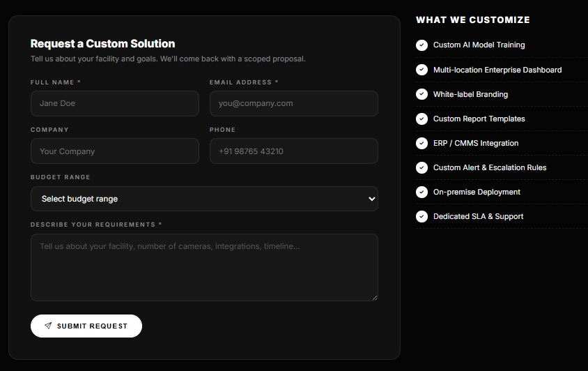The width and height of the screenshot is (588, 371).
Task: Click the Request a Custom Solution heading
Action: click(102, 44)
